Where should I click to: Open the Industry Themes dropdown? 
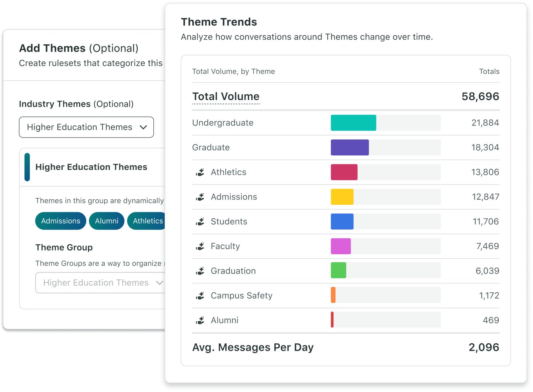(86, 127)
